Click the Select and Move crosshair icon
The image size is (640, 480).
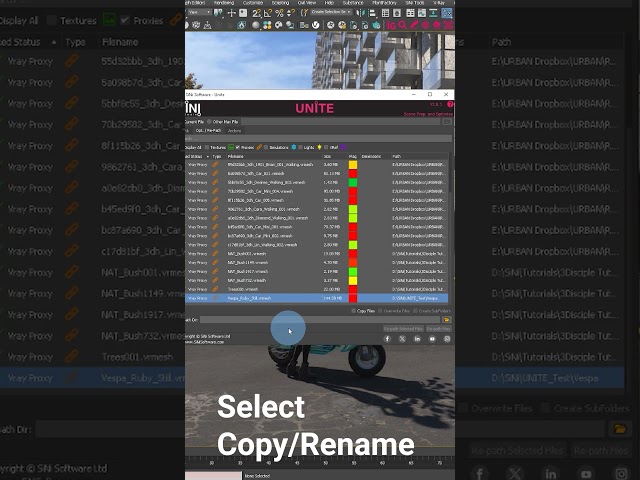point(232,13)
